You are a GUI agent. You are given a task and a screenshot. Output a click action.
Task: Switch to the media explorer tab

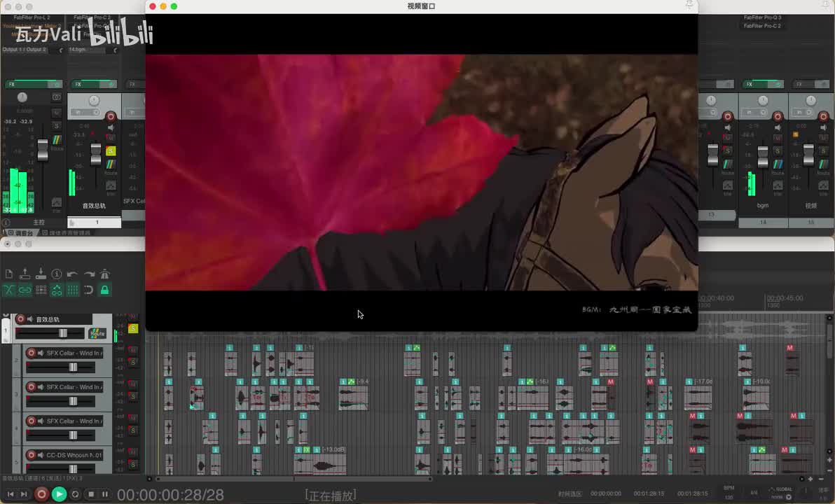pos(67,232)
